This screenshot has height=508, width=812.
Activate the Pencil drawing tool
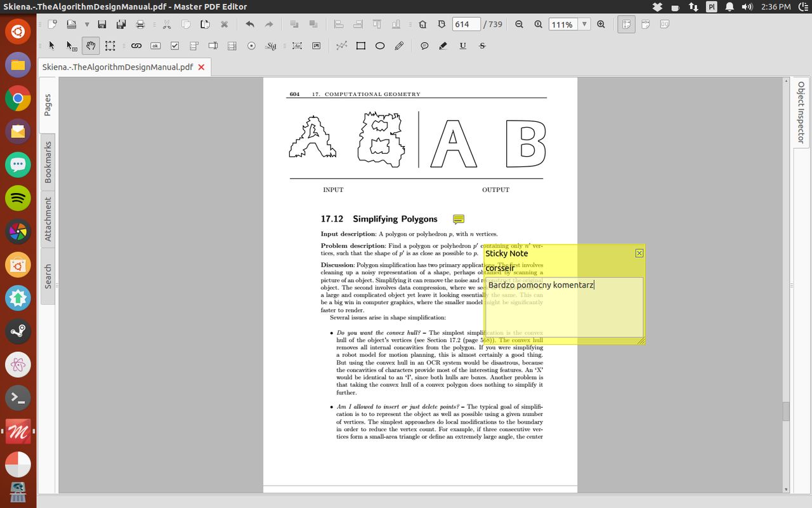pyautogui.click(x=399, y=46)
